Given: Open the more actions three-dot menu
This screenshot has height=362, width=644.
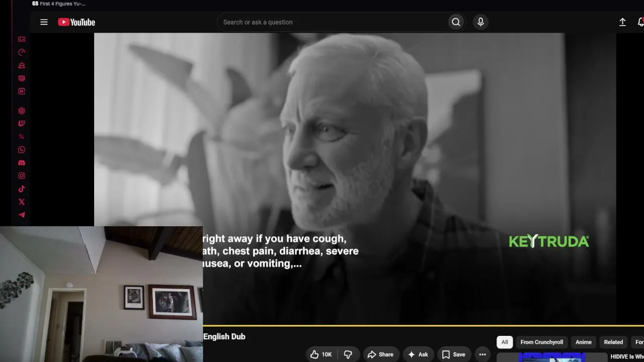Looking at the screenshot, I should [x=482, y=354].
